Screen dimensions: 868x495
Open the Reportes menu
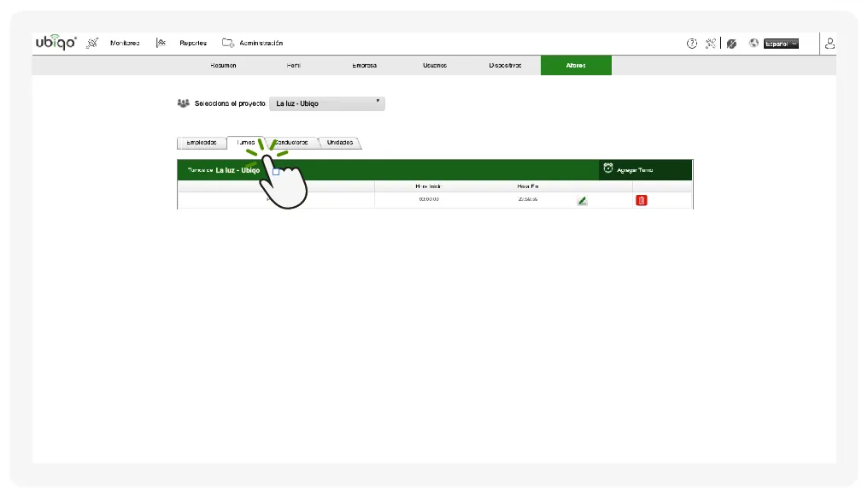192,43
